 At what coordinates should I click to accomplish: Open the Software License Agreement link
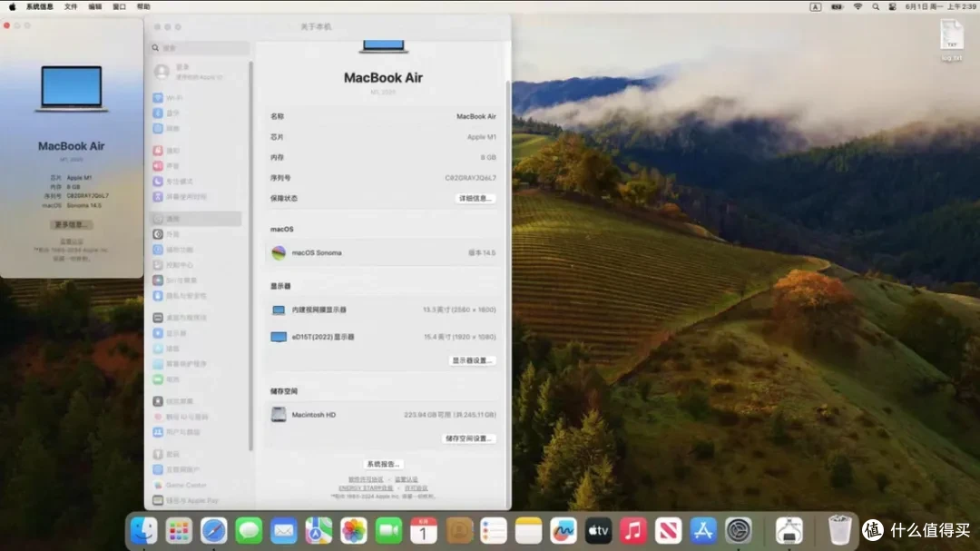click(366, 479)
